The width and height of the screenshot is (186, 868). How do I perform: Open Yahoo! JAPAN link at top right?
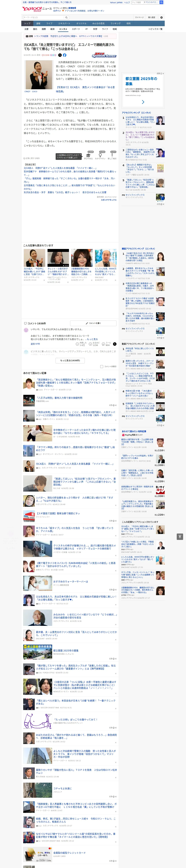(x=116, y=2)
